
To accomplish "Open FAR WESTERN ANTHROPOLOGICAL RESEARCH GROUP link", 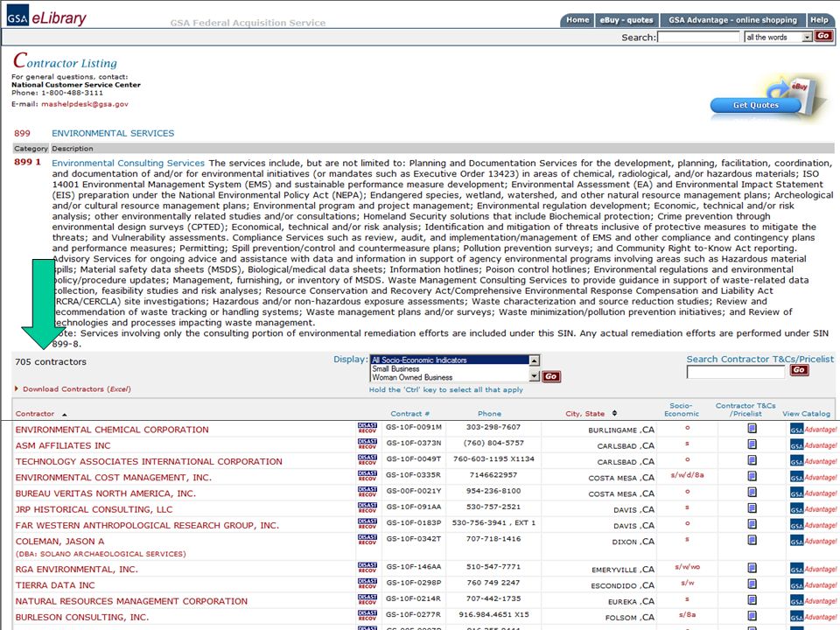I will pyautogui.click(x=147, y=526).
